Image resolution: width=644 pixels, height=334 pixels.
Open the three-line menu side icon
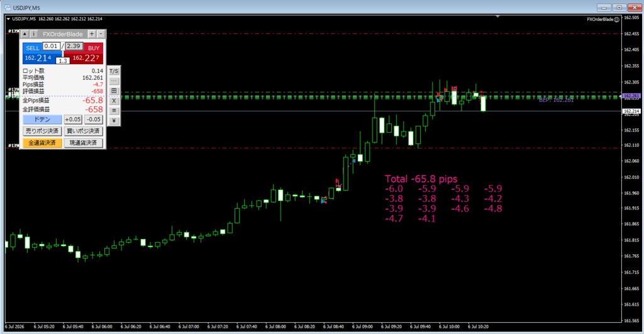pyautogui.click(x=114, y=111)
